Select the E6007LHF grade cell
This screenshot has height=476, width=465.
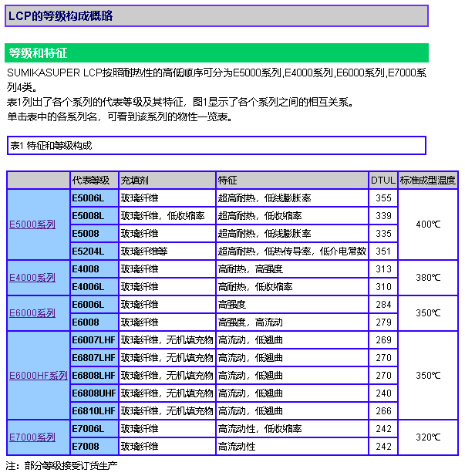point(94,340)
